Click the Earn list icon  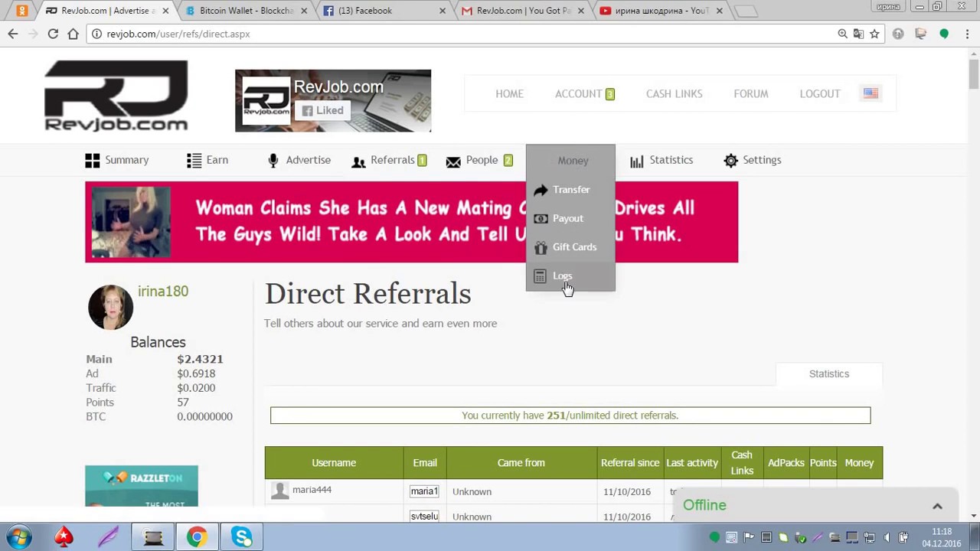[194, 160]
